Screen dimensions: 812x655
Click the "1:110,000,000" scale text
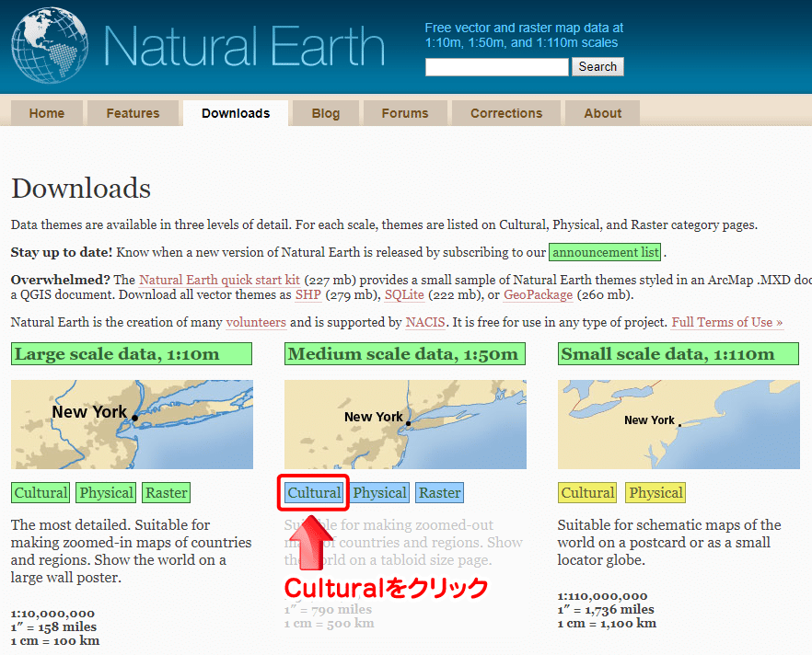(x=603, y=596)
